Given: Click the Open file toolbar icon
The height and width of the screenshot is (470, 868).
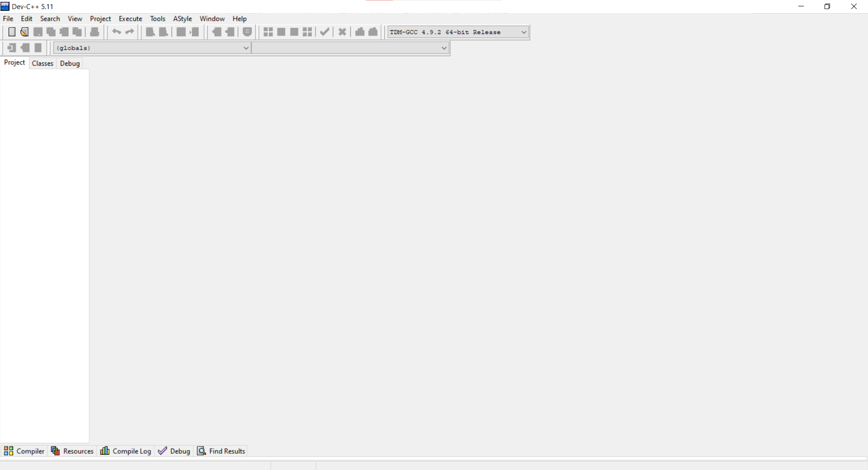Looking at the screenshot, I should (24, 32).
